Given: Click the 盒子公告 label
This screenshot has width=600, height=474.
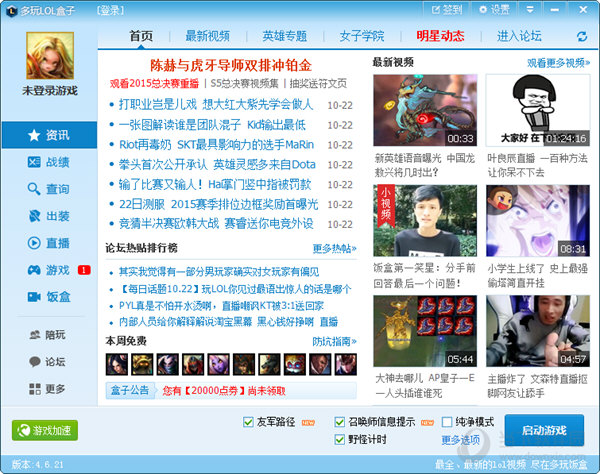Looking at the screenshot, I should (130, 391).
